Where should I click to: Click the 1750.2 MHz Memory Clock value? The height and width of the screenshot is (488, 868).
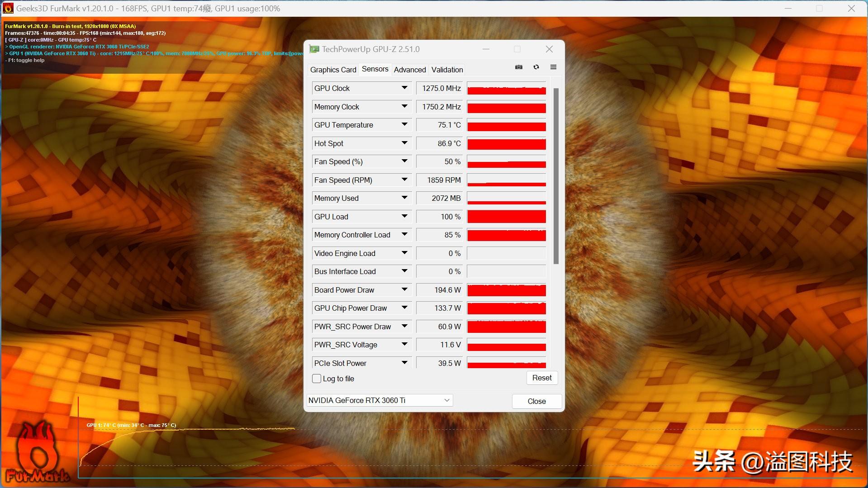pyautogui.click(x=439, y=107)
